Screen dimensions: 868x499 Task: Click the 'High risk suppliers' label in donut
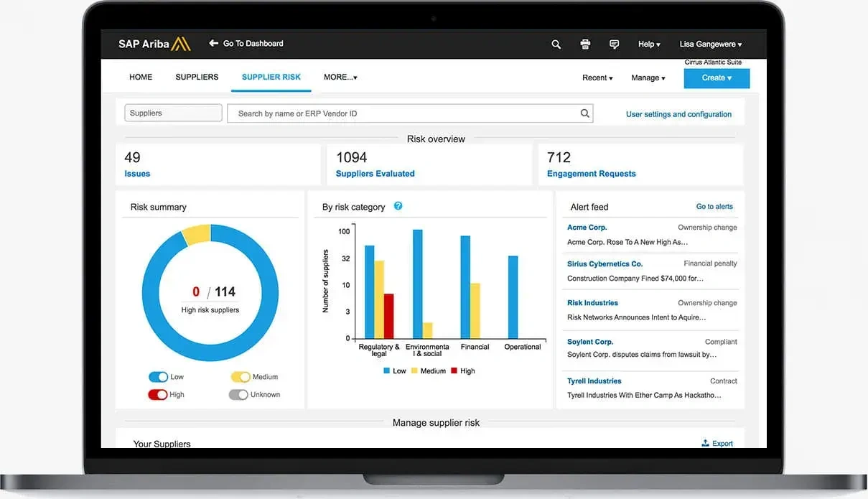point(210,310)
